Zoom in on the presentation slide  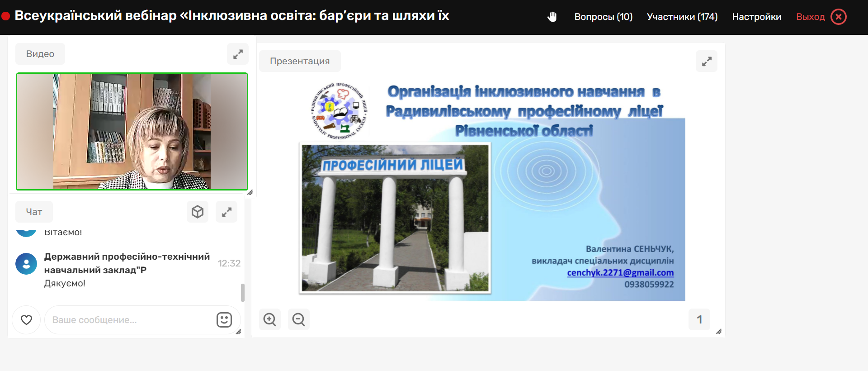270,319
